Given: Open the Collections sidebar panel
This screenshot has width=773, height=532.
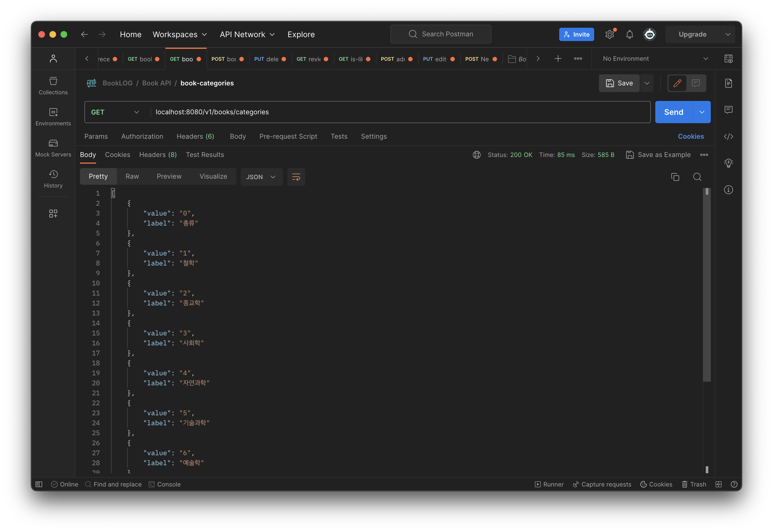Looking at the screenshot, I should pos(53,86).
